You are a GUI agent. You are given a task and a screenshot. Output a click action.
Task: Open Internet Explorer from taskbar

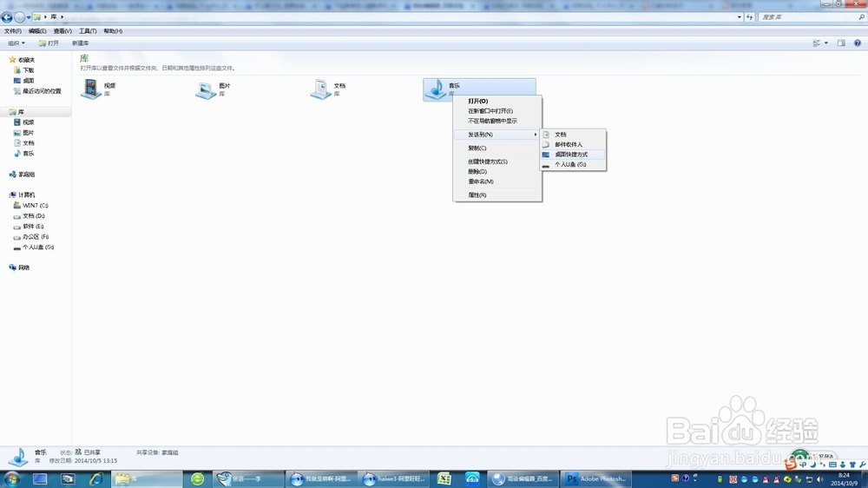95,479
